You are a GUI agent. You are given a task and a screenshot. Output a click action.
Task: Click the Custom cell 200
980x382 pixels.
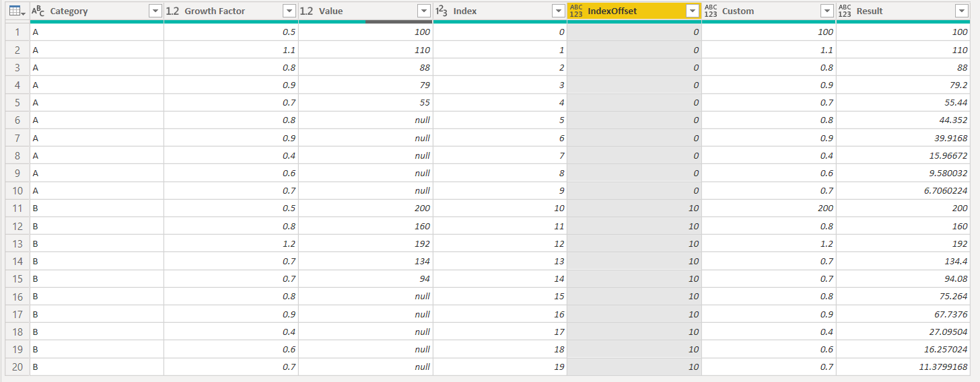point(769,208)
